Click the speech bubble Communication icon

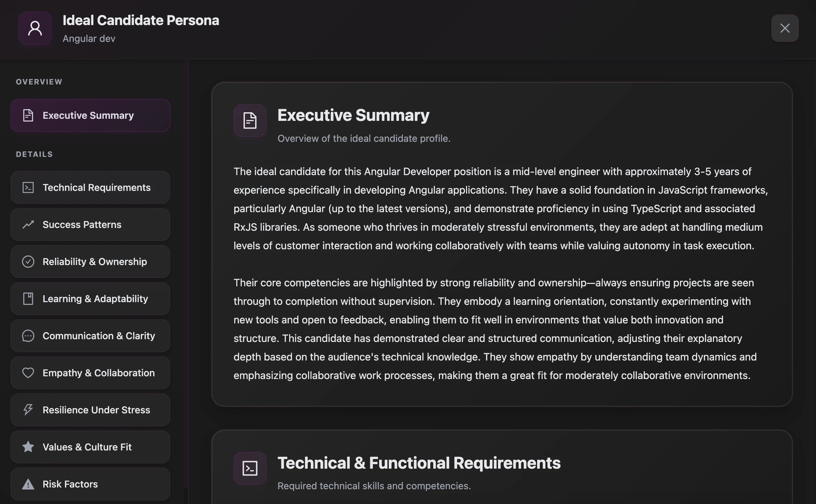click(x=28, y=336)
